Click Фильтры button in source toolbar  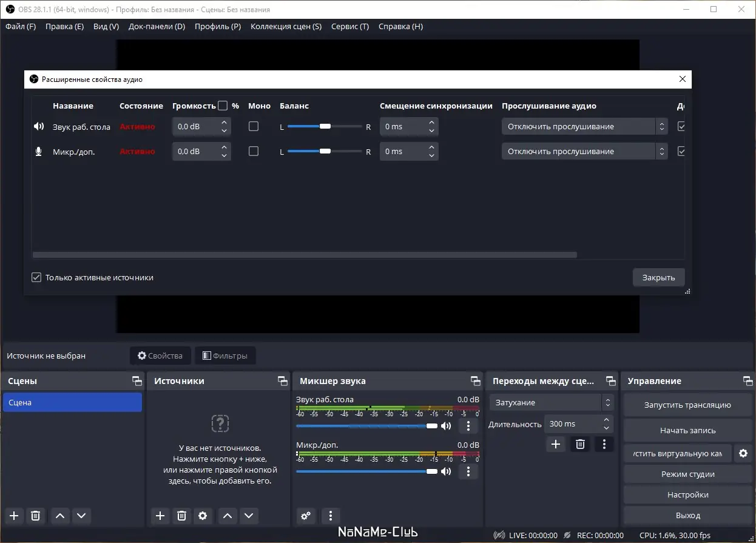(x=225, y=356)
